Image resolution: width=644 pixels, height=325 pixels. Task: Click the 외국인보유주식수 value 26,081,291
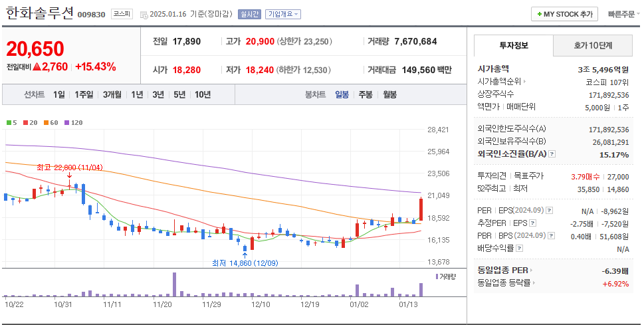(611, 142)
